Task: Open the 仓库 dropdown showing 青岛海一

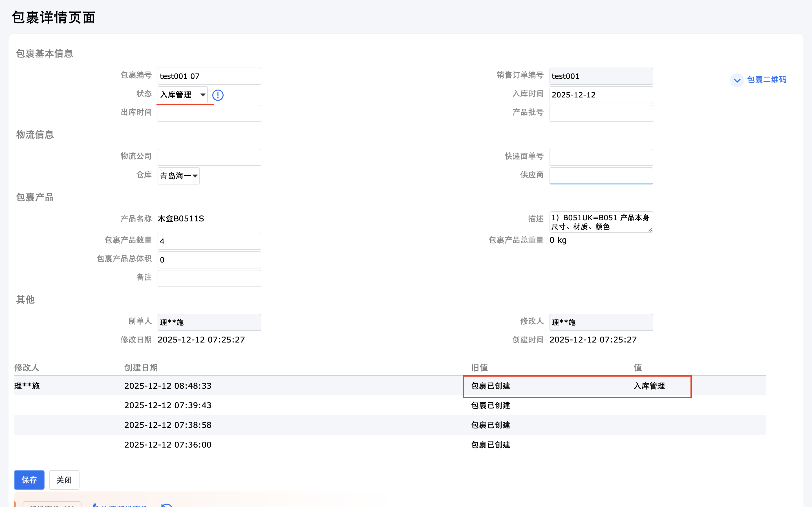Action: 178,176
